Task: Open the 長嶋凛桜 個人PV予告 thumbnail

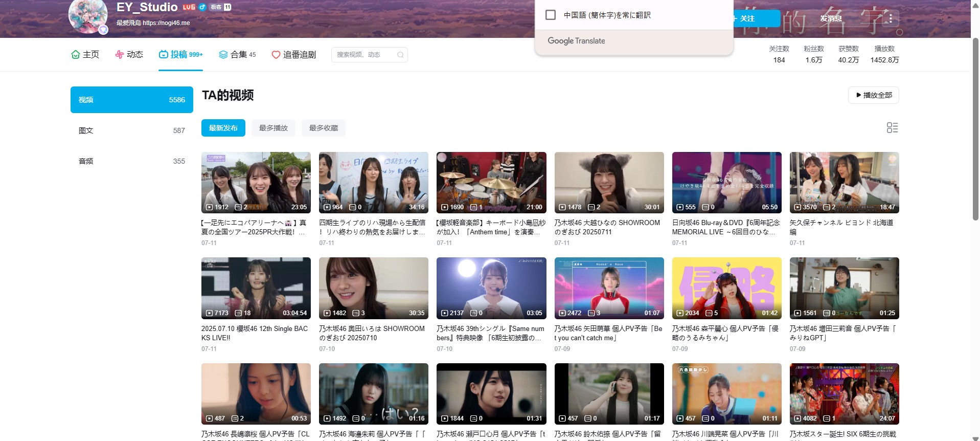Action: pos(256,394)
